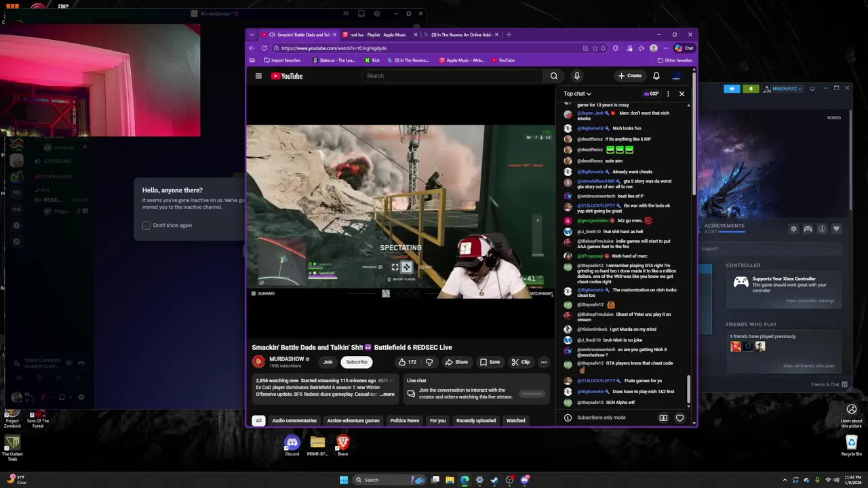Screen dimensions: 868x488
Task: Like the video with thumbs up
Action: pyautogui.click(x=407, y=362)
